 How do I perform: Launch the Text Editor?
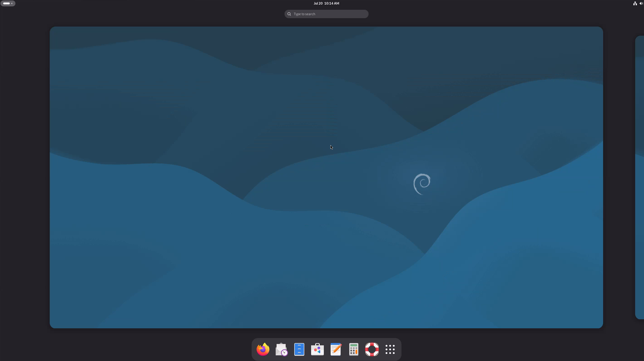click(x=335, y=349)
